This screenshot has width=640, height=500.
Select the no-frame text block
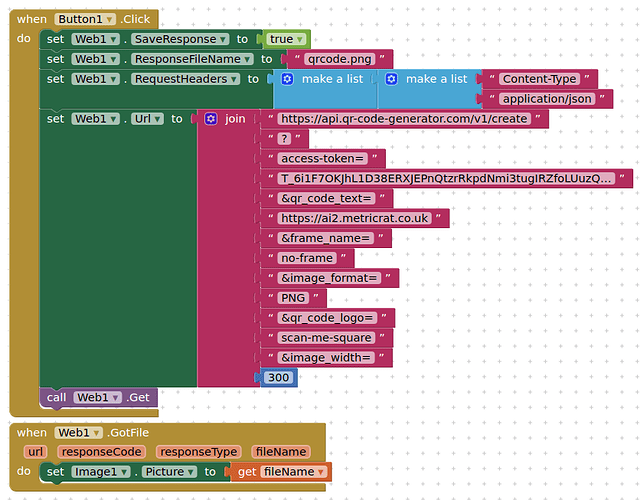[x=306, y=258]
